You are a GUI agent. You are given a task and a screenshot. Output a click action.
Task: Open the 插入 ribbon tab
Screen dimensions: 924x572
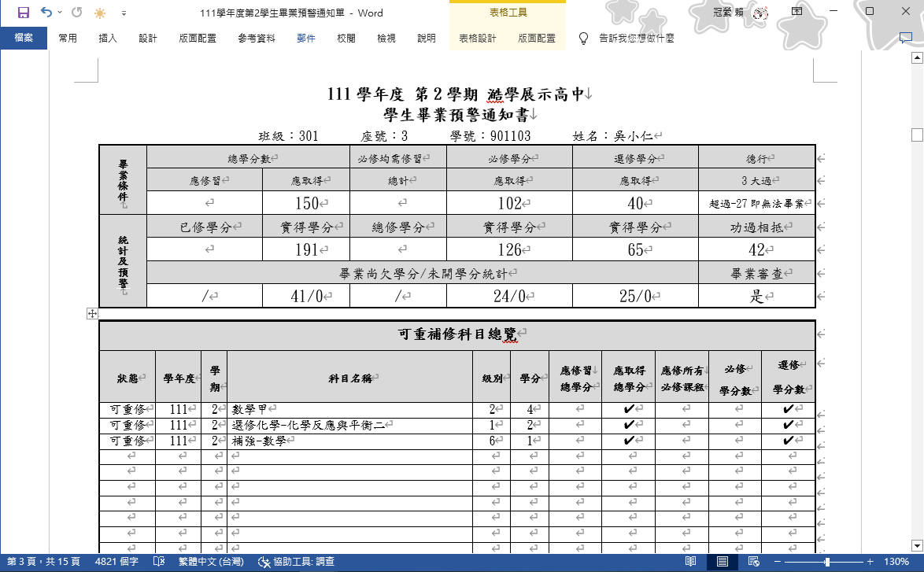pos(108,39)
